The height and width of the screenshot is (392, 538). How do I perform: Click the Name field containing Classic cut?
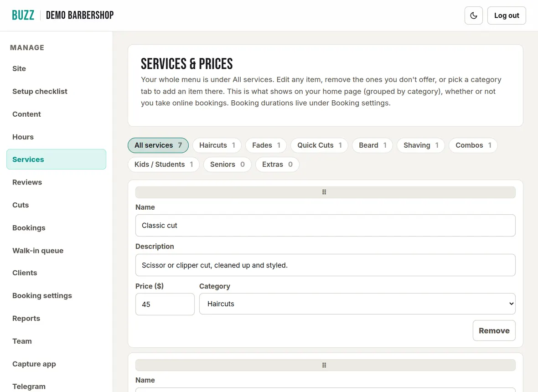[x=325, y=225]
